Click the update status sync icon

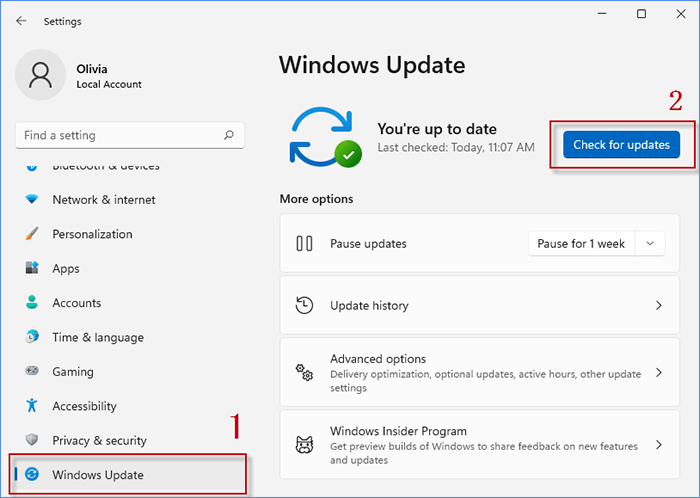(x=325, y=137)
